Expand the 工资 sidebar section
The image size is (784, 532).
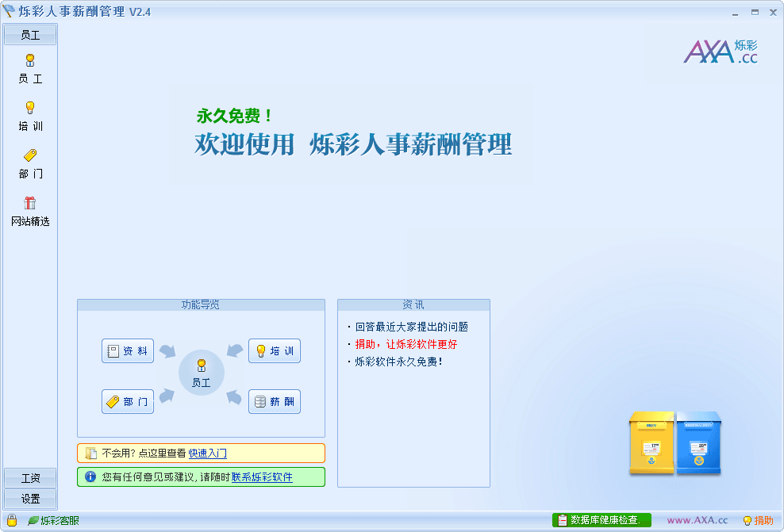(x=30, y=478)
